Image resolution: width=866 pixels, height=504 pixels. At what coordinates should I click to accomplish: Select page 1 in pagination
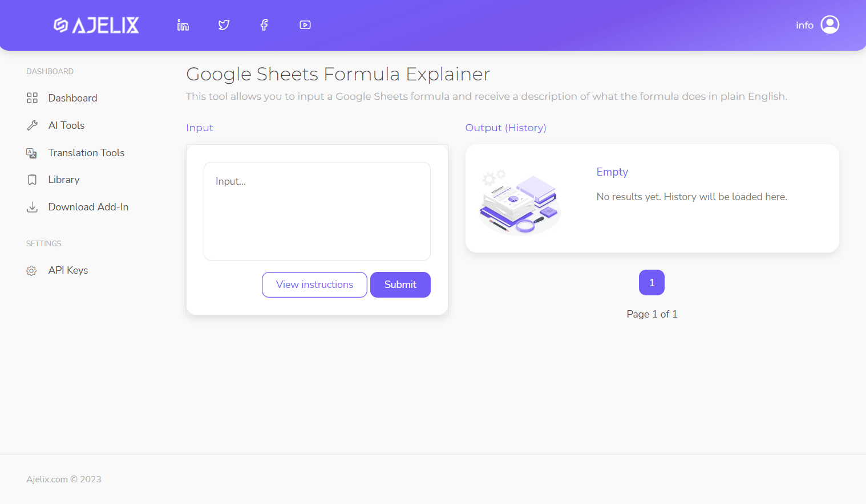pyautogui.click(x=651, y=282)
